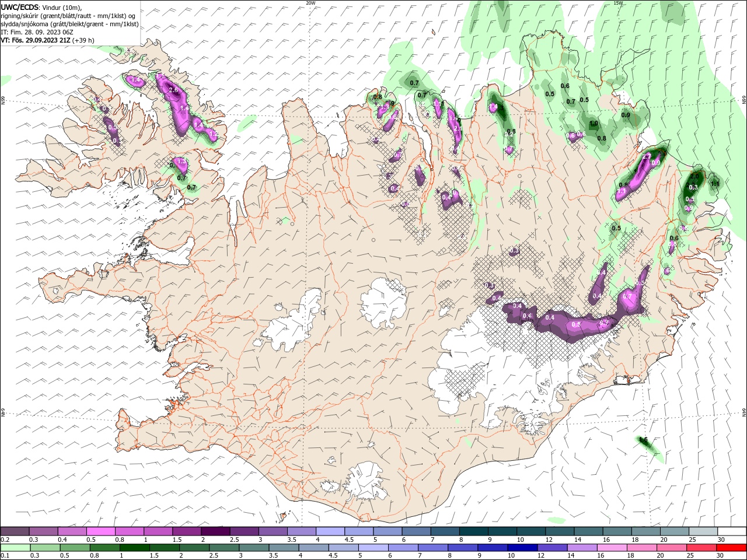Image resolution: width=747 pixels, height=560 pixels.
Task: Select darkest green rain swatch between 1 and 1.5
Action: click(134, 548)
